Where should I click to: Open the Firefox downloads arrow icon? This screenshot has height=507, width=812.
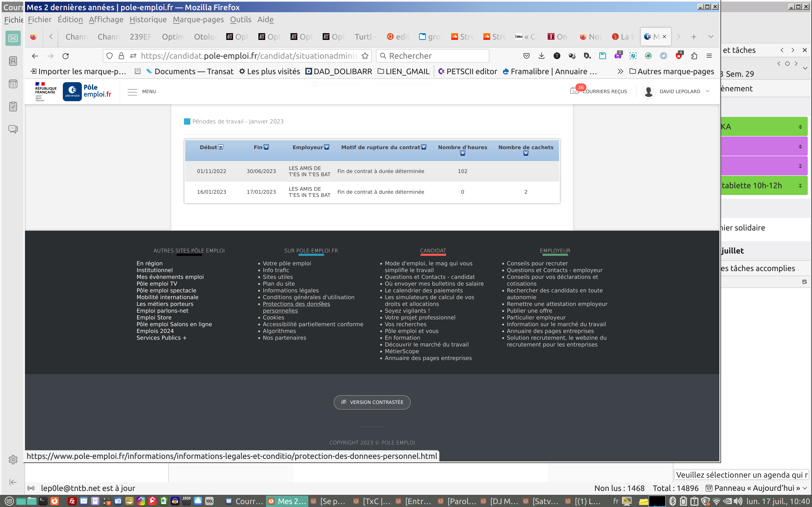[542, 56]
